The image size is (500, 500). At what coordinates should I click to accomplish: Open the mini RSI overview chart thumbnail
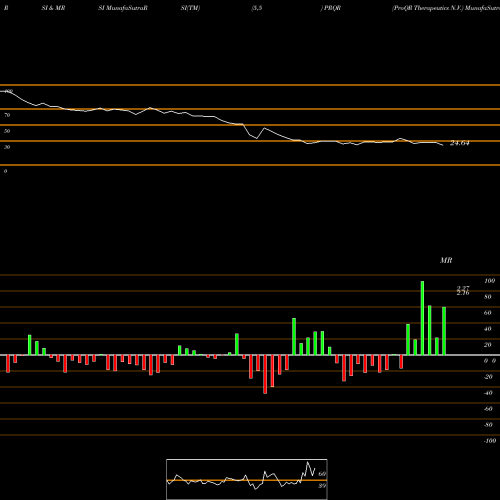[247, 479]
